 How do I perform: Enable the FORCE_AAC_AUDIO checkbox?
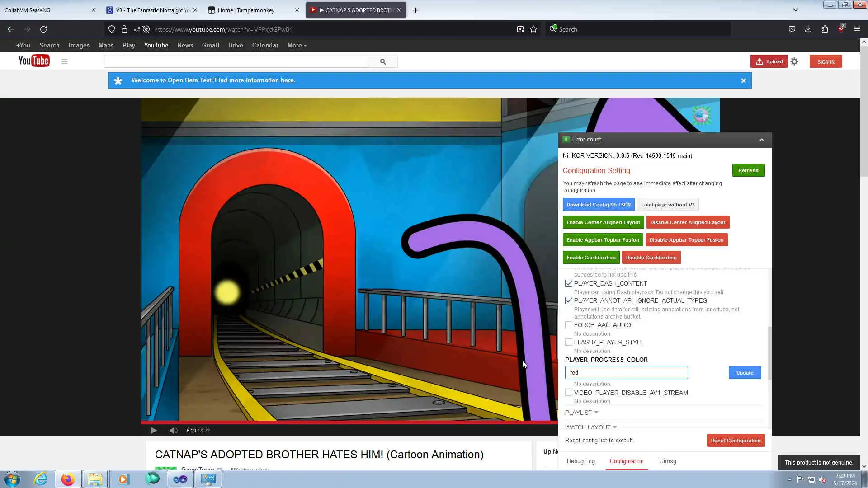pyautogui.click(x=569, y=325)
